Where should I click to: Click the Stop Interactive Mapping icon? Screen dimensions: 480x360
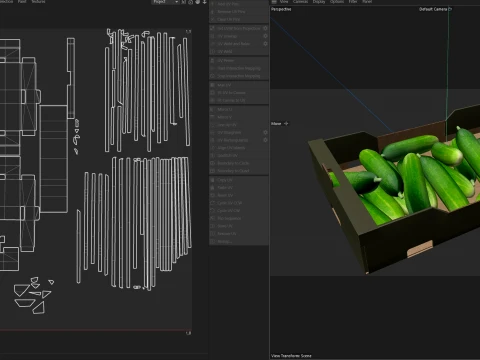pos(213,76)
